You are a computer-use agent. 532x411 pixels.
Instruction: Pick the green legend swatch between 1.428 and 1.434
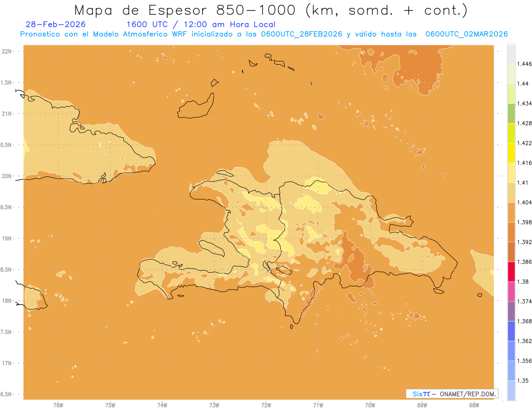(x=511, y=113)
